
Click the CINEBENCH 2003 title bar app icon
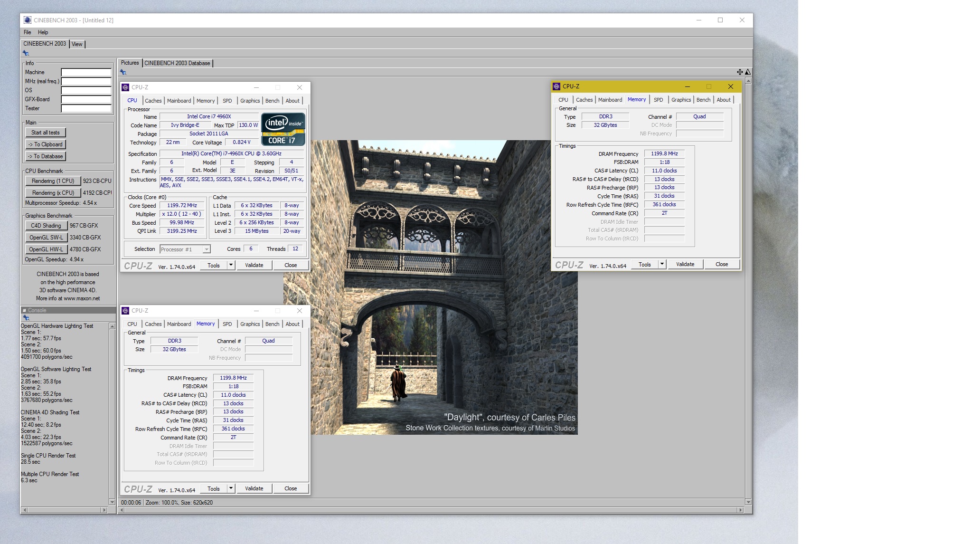click(28, 20)
